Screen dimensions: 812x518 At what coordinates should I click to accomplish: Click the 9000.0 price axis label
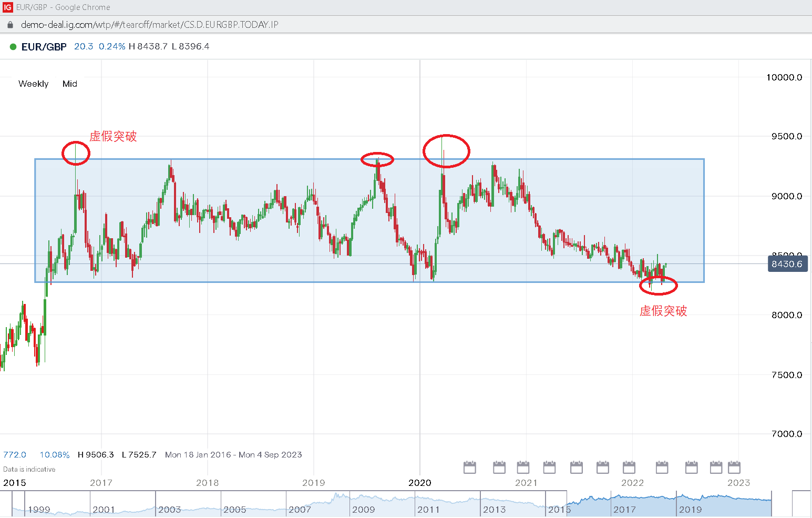click(787, 196)
